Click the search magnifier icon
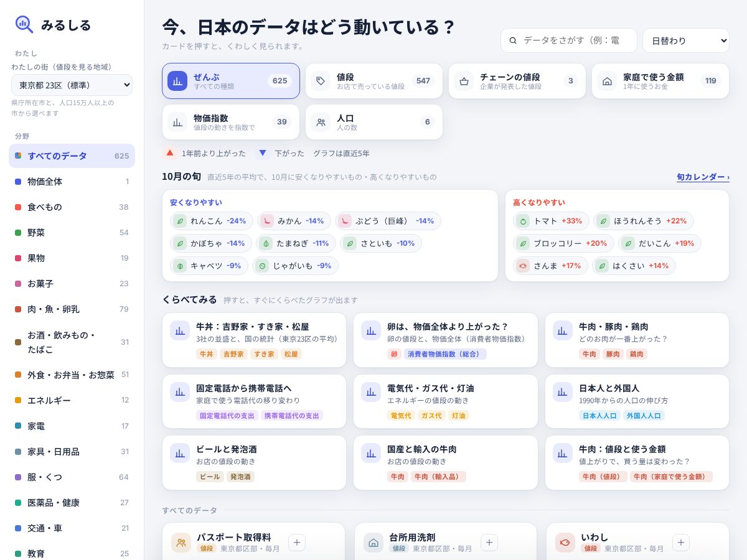The image size is (747, 560). pyautogui.click(x=513, y=40)
